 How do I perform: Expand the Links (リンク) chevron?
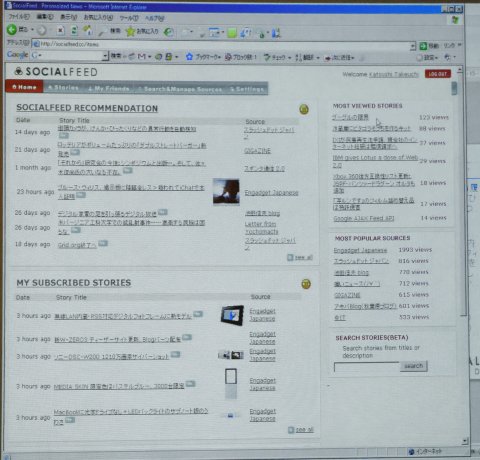click(460, 45)
